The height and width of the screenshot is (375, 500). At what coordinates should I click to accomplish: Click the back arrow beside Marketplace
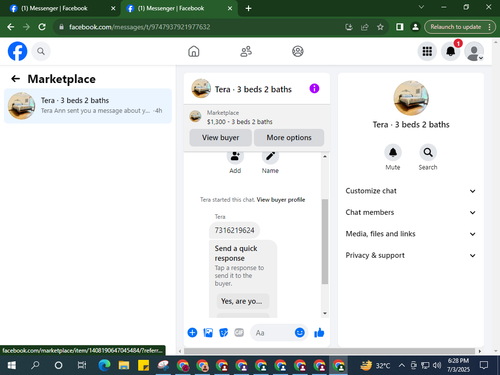point(15,79)
